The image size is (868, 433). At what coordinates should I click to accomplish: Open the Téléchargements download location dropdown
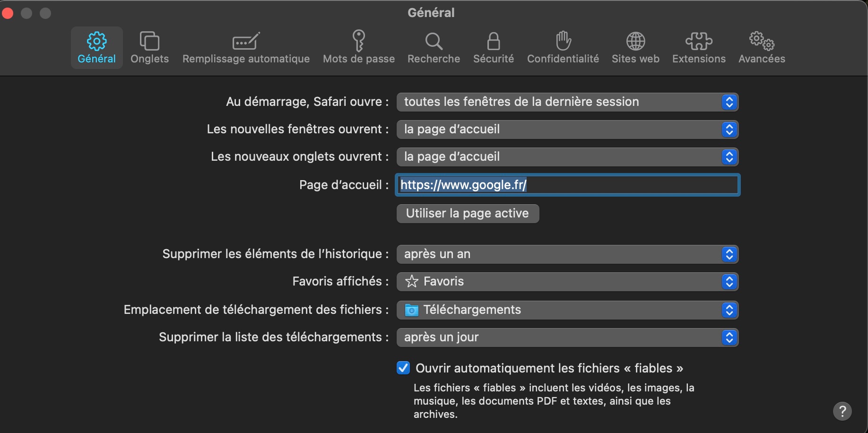tap(567, 310)
